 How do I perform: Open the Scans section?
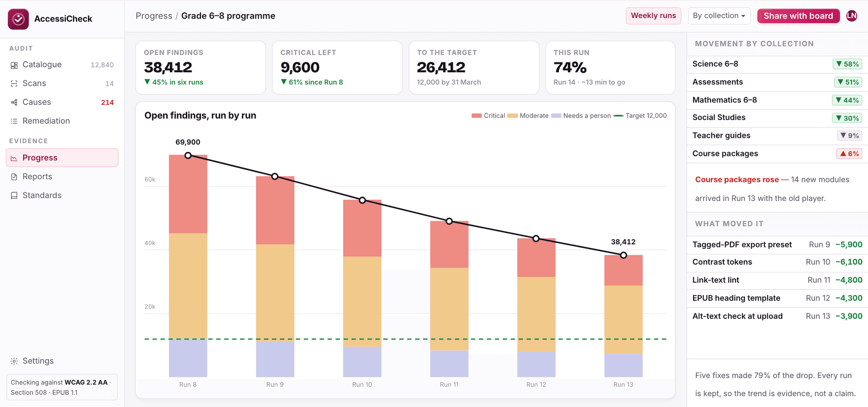[x=62, y=84]
